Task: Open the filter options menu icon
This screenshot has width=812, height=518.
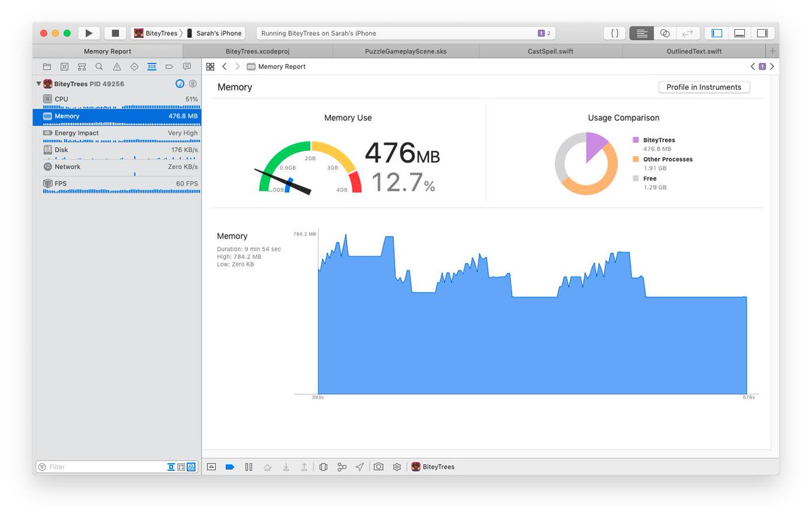Action: pos(42,467)
